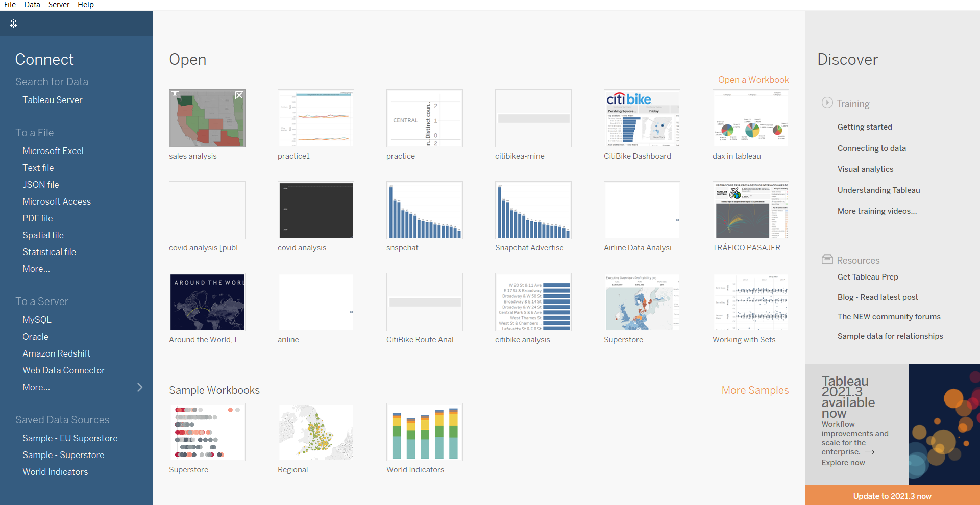The width and height of the screenshot is (980, 505).
Task: Open the citibikea-mine workbook thumbnail
Action: (533, 118)
